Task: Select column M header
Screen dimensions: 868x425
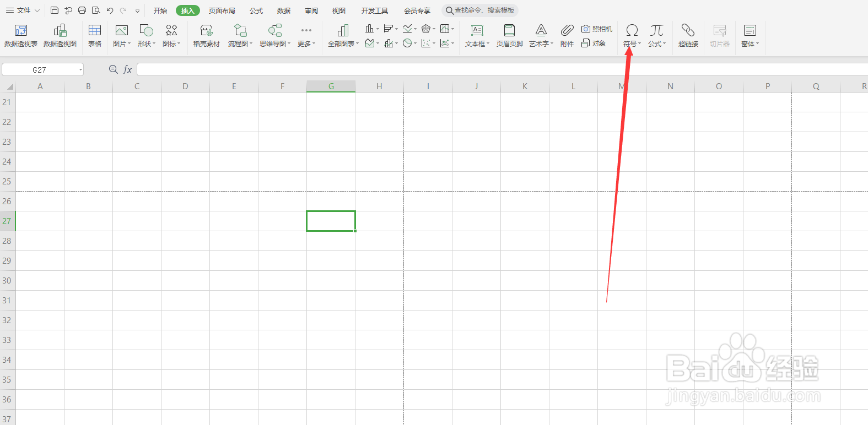Action: [622, 86]
